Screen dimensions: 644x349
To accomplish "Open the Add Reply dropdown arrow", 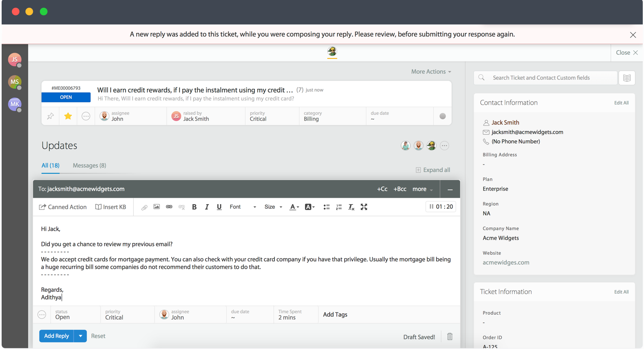I will click(x=80, y=336).
